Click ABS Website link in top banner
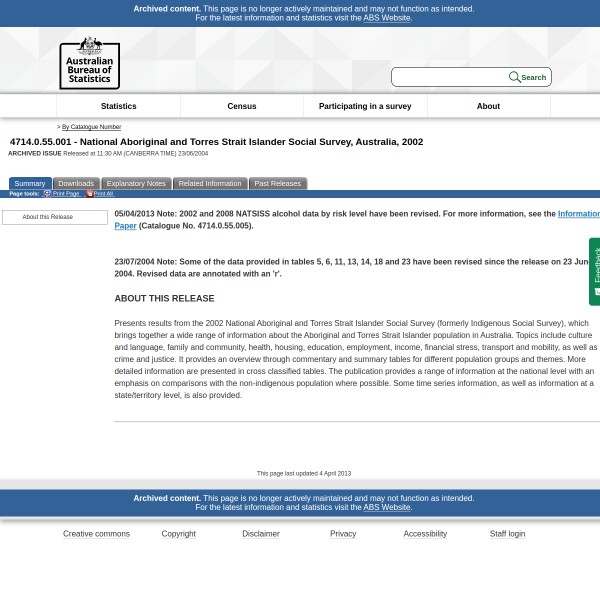Viewport: 600px width, 600px height. (386, 18)
